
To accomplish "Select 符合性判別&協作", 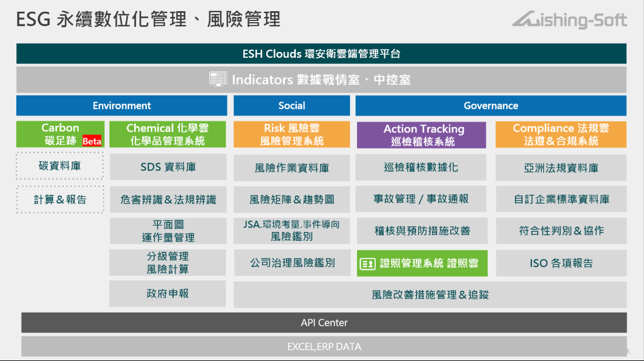I will [561, 231].
